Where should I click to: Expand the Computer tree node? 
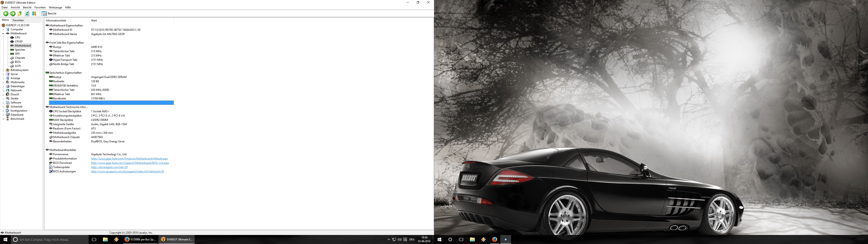(3, 30)
